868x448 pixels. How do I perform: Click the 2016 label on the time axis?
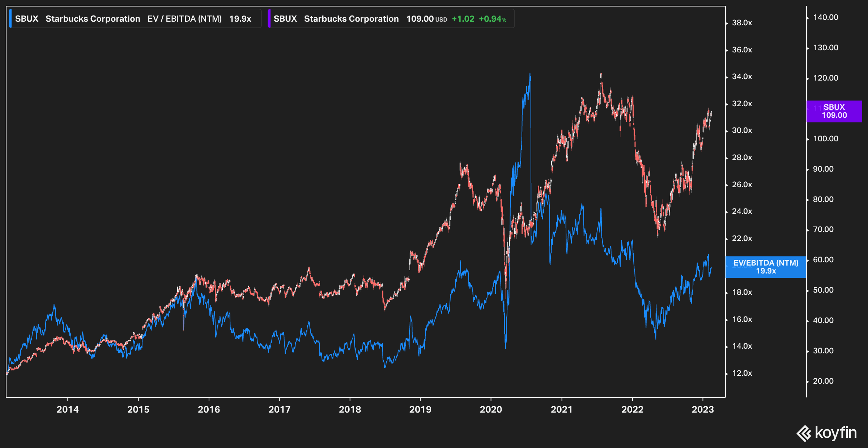click(209, 410)
